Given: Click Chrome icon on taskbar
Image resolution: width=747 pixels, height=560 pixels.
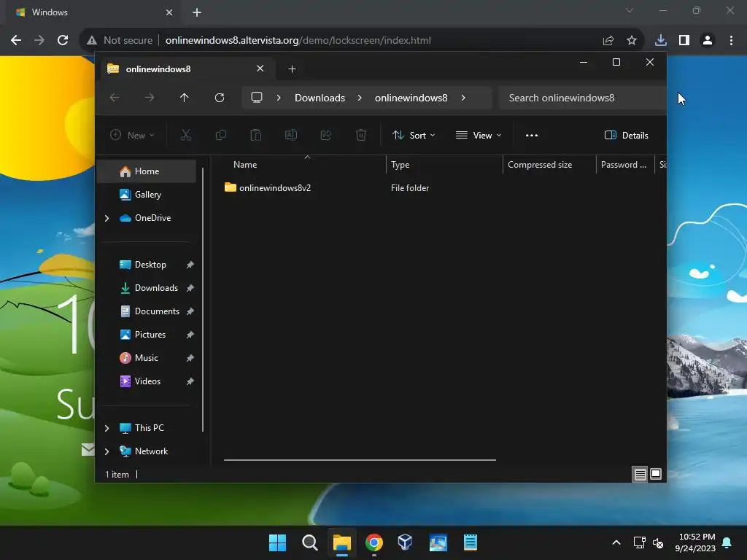Looking at the screenshot, I should (374, 542).
